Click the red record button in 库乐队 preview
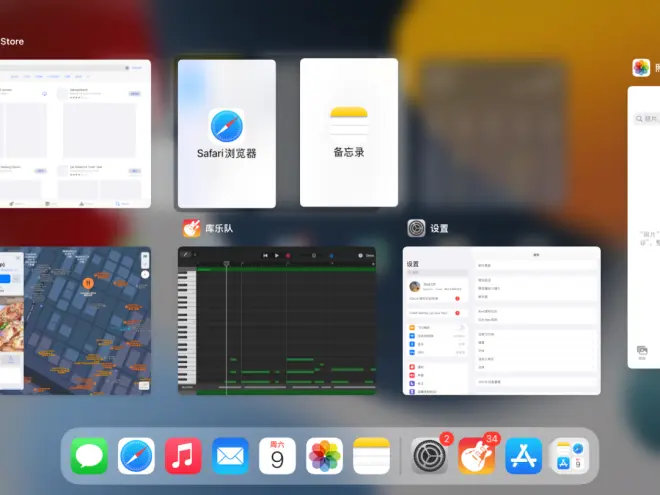Viewport: 660px width, 495px height. click(x=288, y=255)
